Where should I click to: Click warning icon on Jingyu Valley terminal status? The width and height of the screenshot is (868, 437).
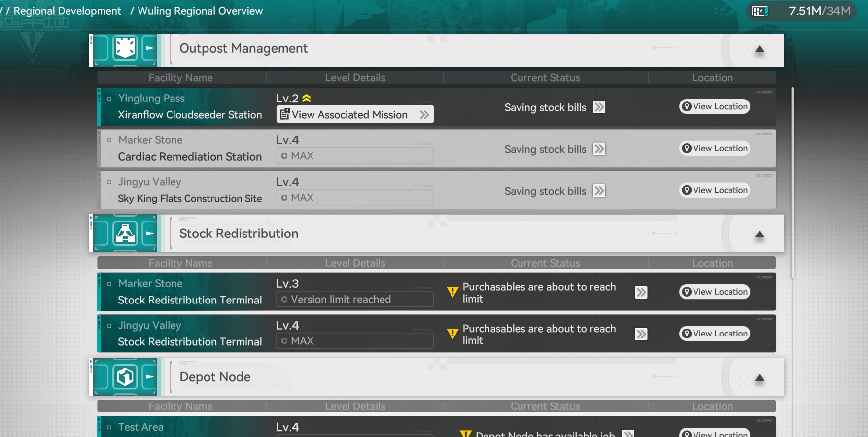pos(452,334)
